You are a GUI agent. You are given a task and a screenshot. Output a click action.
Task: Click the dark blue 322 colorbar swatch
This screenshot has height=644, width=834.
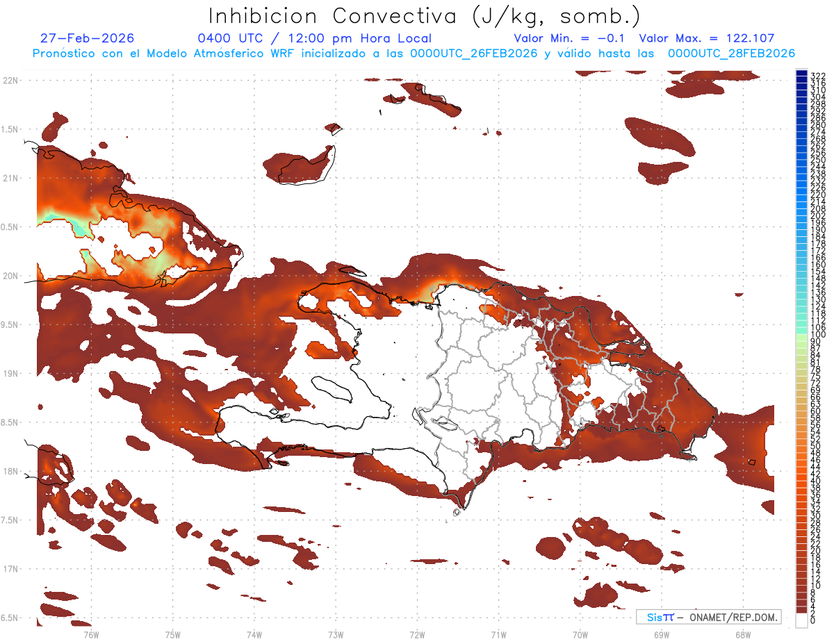801,74
